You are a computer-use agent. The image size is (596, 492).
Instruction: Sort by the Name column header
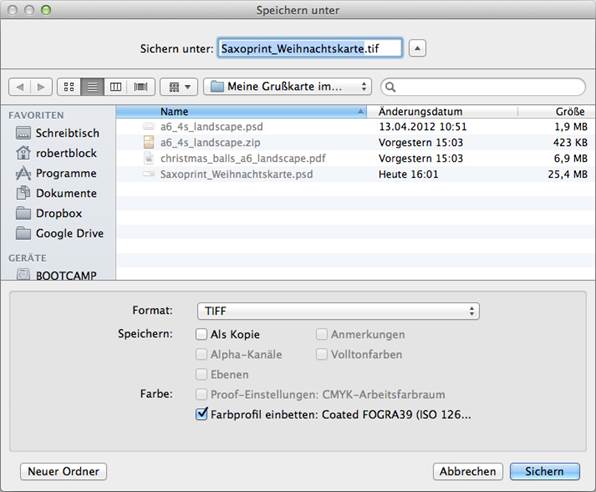241,112
